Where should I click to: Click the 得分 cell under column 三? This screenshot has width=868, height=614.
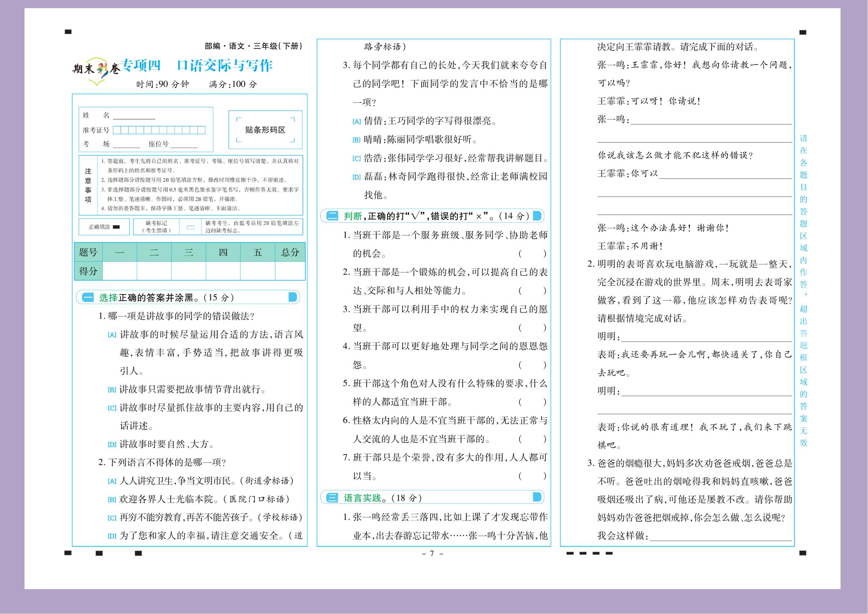point(188,271)
